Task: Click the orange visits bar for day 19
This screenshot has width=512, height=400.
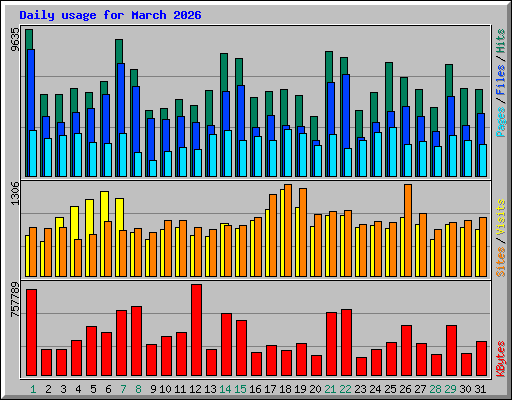Action: click(x=303, y=232)
